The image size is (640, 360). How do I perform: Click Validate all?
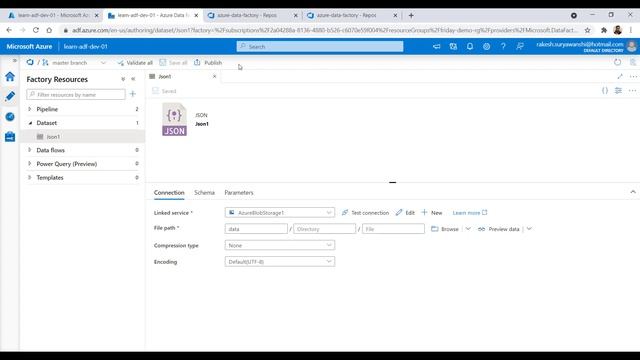[x=135, y=63]
